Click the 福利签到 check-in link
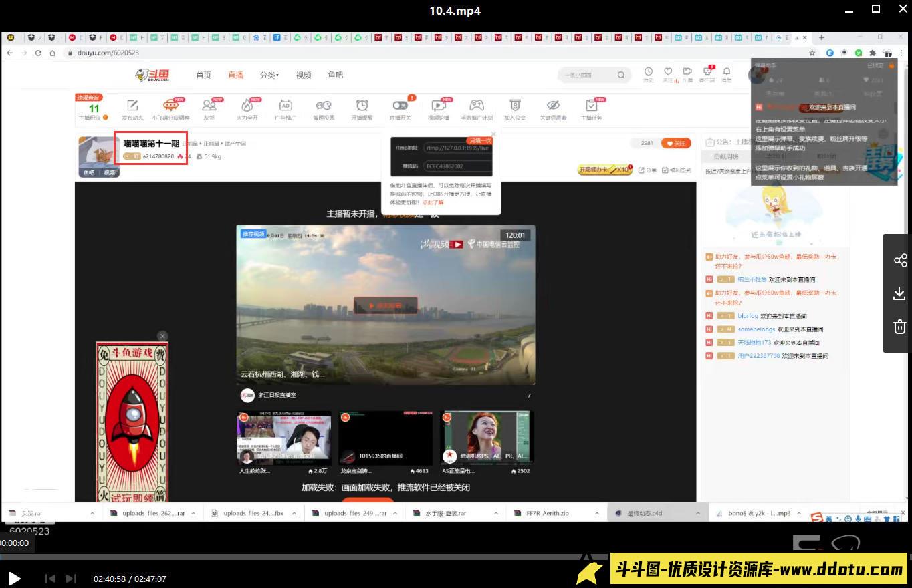This screenshot has width=912, height=588. [676, 170]
